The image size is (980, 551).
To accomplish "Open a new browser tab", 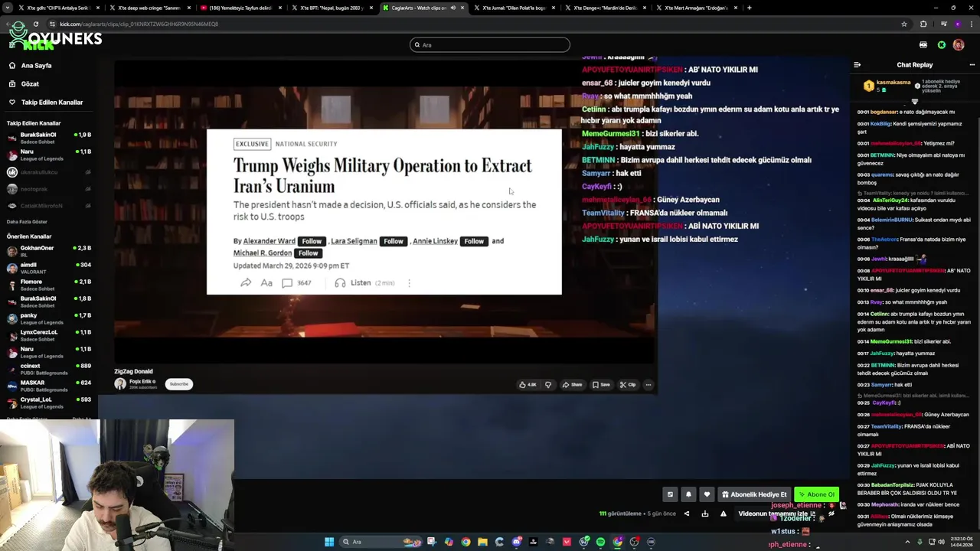I will (x=749, y=8).
